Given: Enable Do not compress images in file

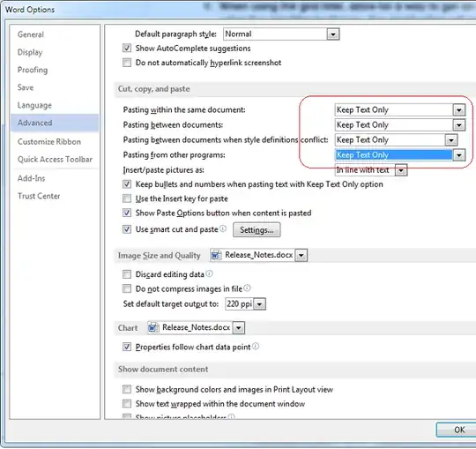Looking at the screenshot, I should point(127,288).
